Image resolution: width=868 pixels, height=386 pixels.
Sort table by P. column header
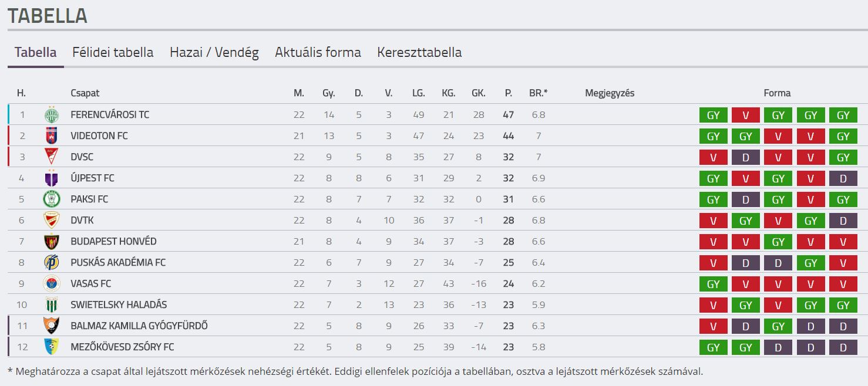coord(509,93)
